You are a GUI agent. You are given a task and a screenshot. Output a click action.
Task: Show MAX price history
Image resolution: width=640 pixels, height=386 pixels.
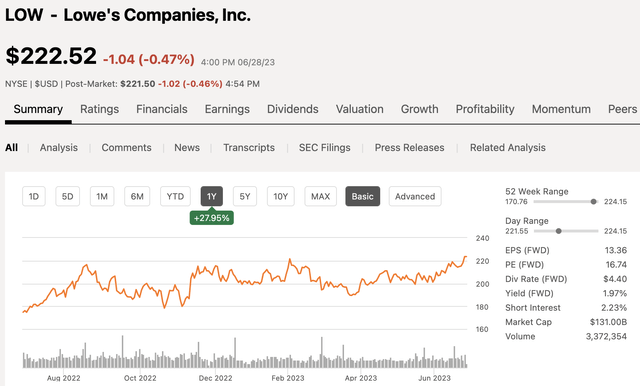pos(320,196)
